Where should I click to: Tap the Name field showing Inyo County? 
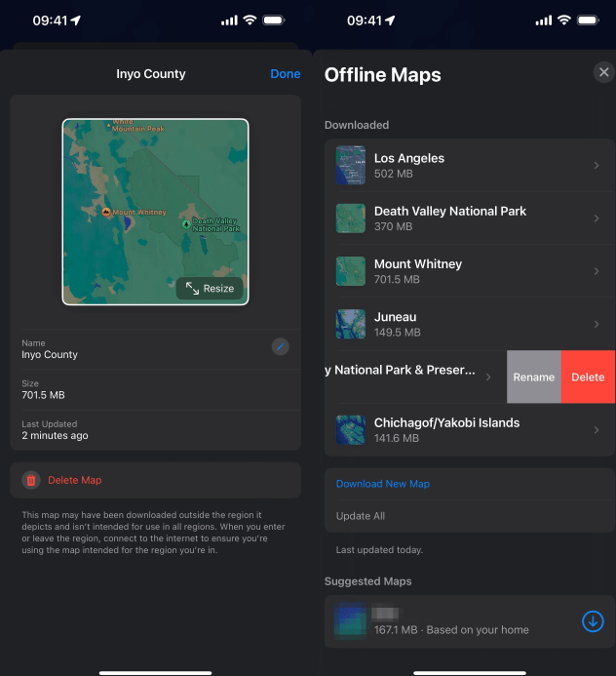(136, 348)
